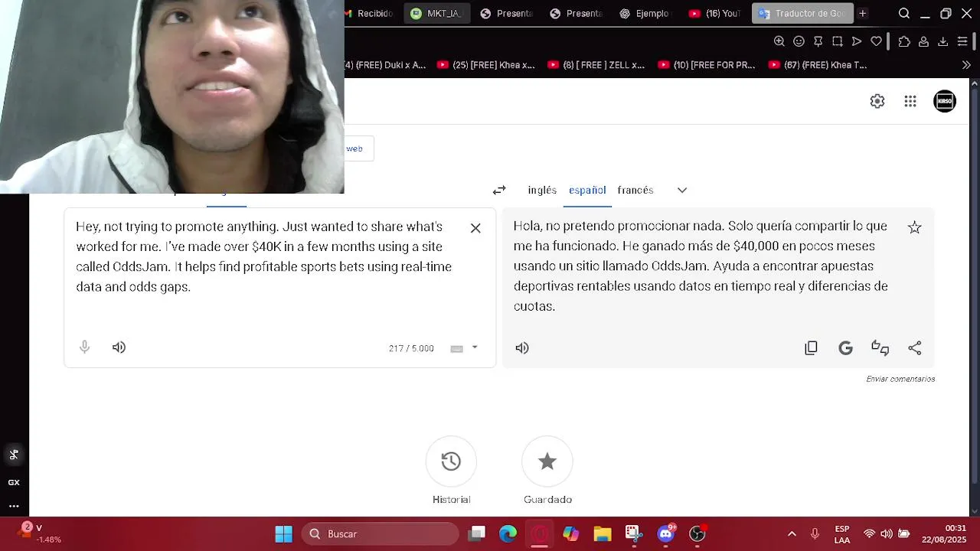The image size is (980, 551).
Task: Open bookmark (8) [ FREE ] ZELL
Action: 596,65
